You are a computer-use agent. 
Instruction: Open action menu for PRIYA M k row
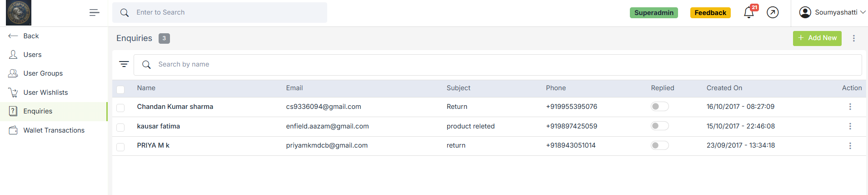point(850,146)
